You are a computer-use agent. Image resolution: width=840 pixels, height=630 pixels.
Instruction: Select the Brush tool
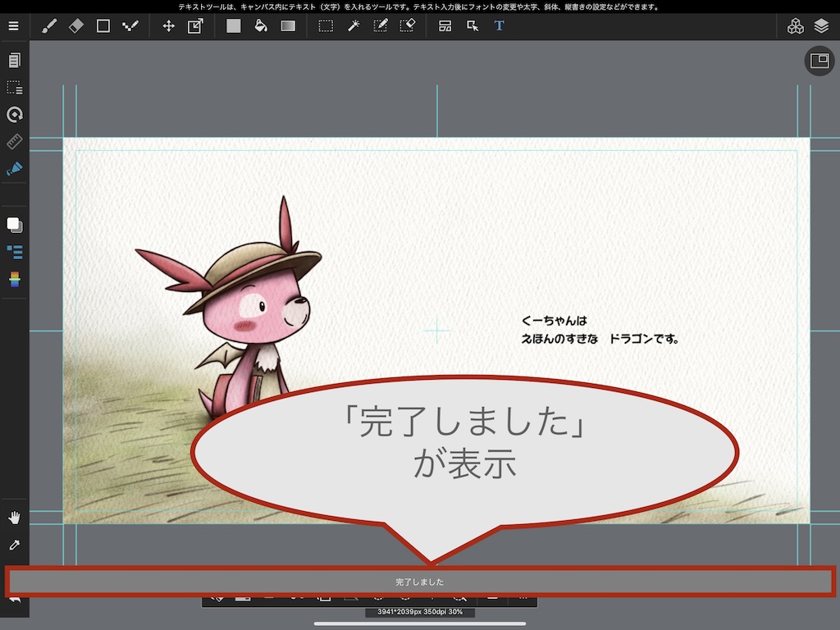49,26
